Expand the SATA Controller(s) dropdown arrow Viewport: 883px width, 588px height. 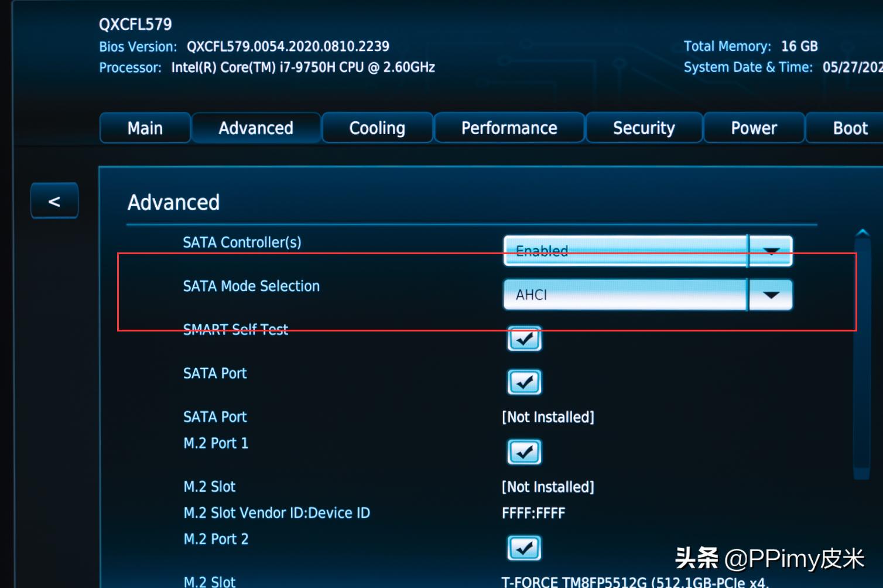click(x=771, y=251)
